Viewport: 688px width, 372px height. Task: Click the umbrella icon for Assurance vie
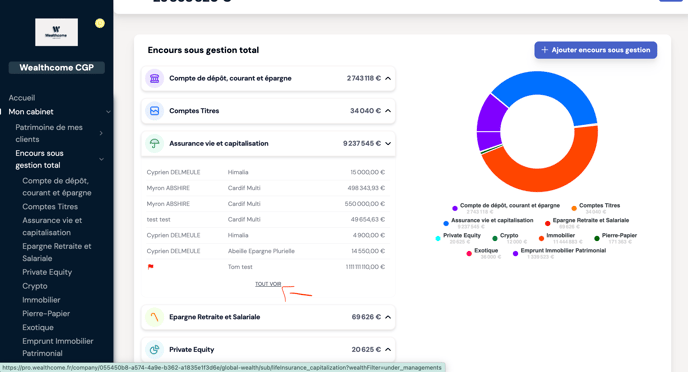[x=154, y=143]
